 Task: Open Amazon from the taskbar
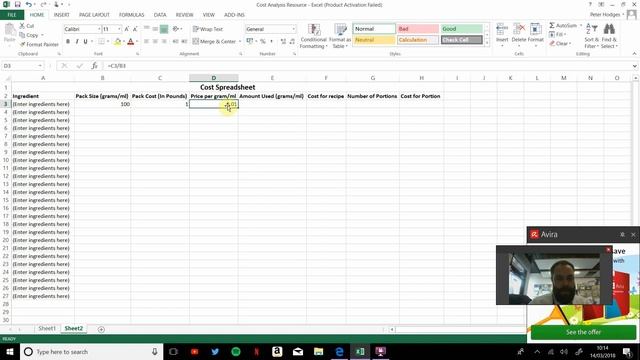click(277, 351)
